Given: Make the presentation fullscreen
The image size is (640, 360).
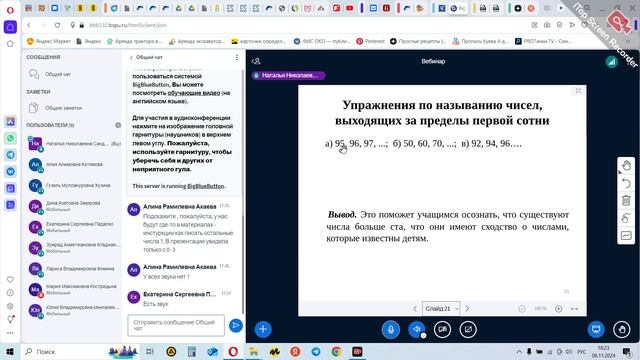Looking at the screenshot, I should click(x=578, y=91).
